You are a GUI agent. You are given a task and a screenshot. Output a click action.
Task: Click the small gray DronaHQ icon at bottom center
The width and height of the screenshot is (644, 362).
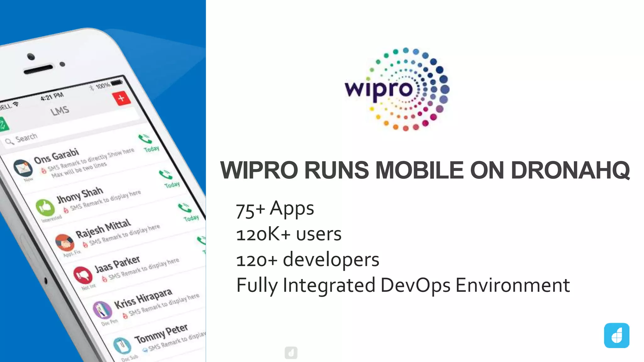tap(291, 353)
